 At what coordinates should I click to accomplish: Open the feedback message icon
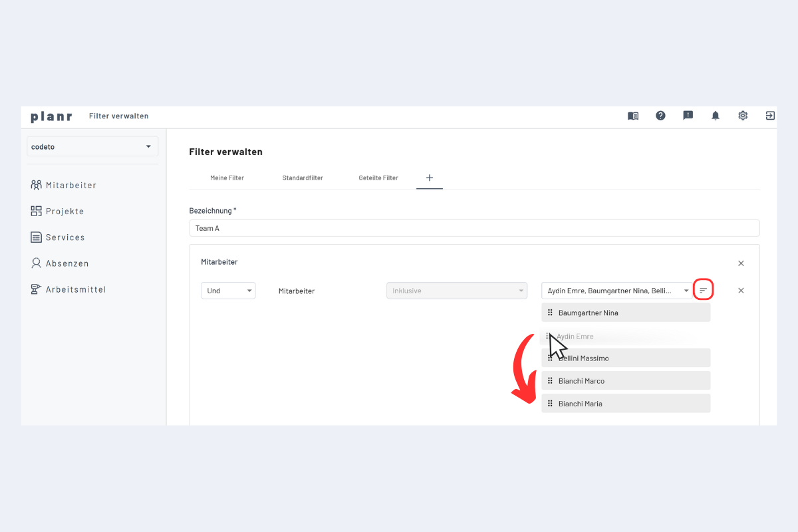pyautogui.click(x=688, y=116)
